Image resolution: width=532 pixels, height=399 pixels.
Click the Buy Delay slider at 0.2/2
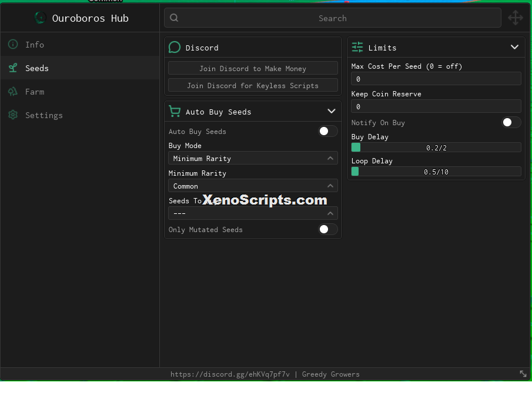coord(436,147)
